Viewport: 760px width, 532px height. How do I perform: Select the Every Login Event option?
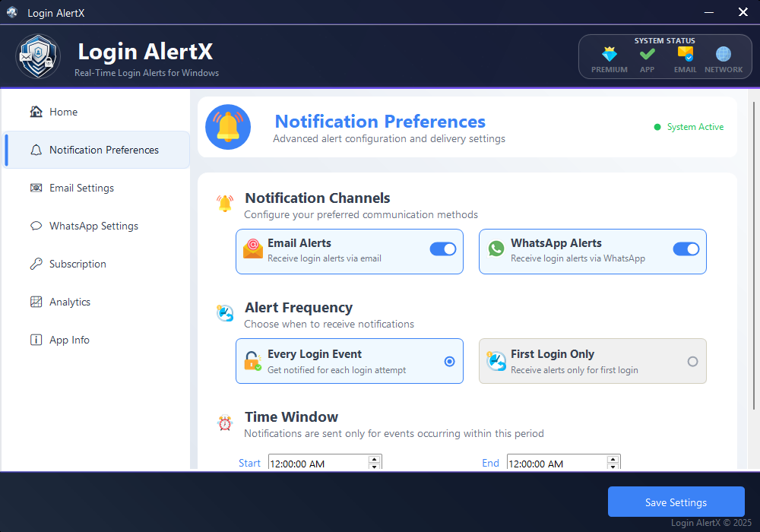pos(449,362)
